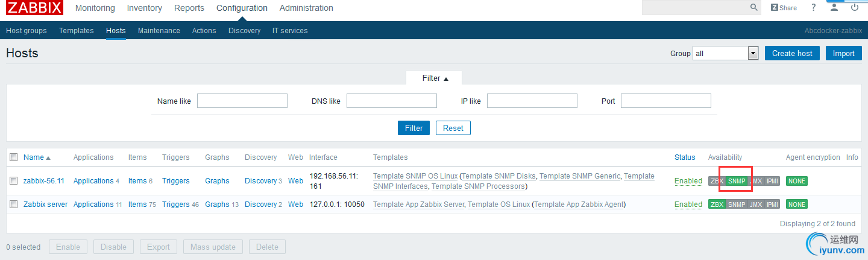This screenshot has height=260, width=868.
Task: Open Configuration menu
Action: coord(242,8)
